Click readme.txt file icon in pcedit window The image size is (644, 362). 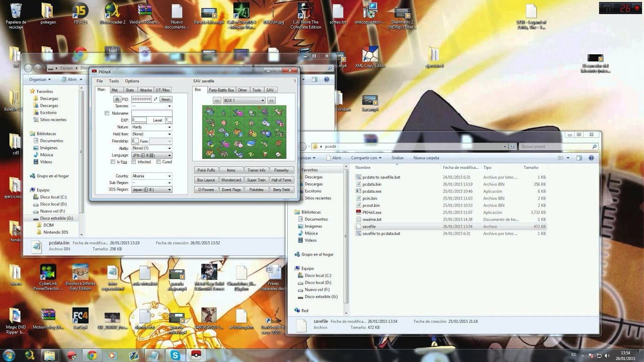358,219
